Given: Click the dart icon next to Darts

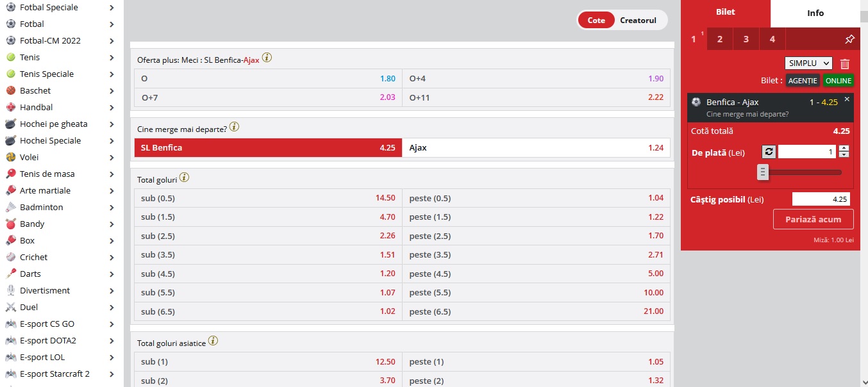Looking at the screenshot, I should [11, 274].
